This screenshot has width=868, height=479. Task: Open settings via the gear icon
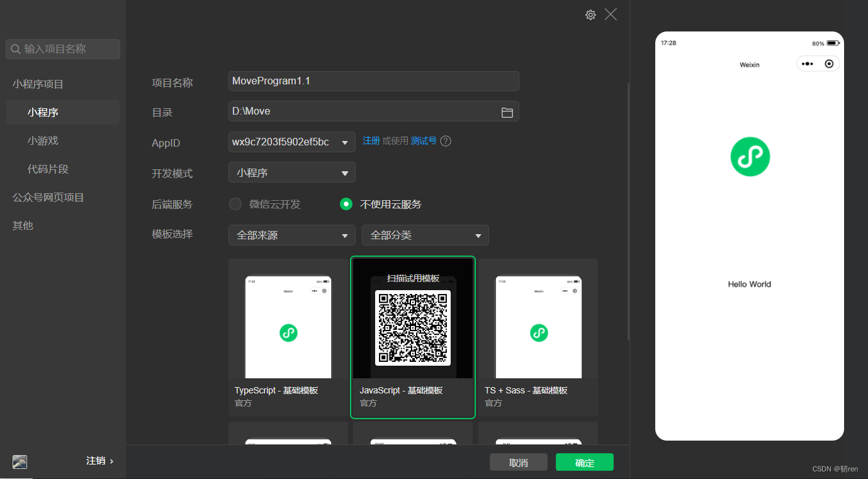(x=590, y=15)
